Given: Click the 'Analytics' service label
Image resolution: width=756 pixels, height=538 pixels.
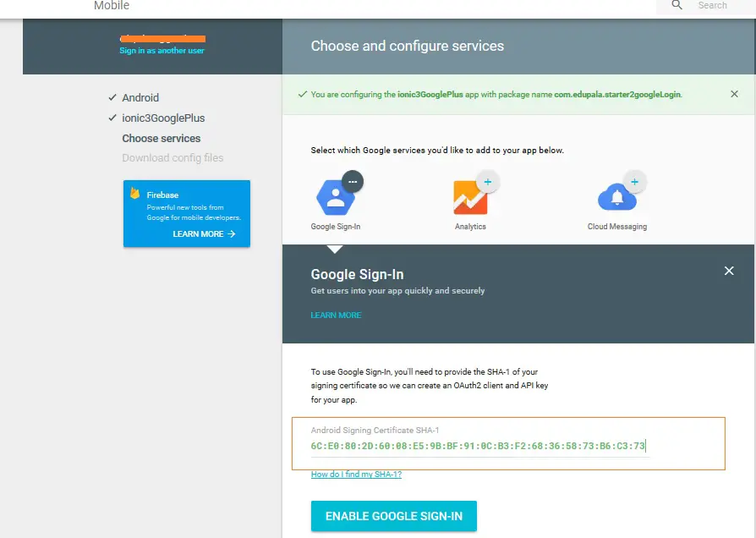Looking at the screenshot, I should (x=470, y=227).
